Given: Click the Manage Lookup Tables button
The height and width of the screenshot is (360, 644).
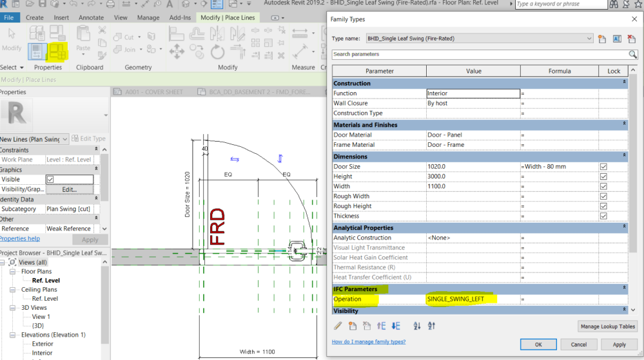Looking at the screenshot, I should point(608,327).
